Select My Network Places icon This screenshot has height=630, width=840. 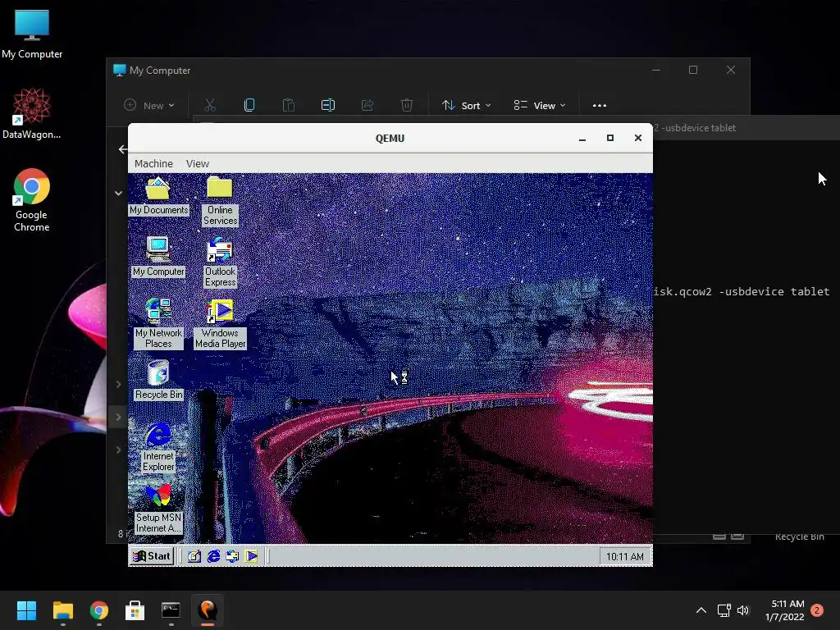click(158, 323)
